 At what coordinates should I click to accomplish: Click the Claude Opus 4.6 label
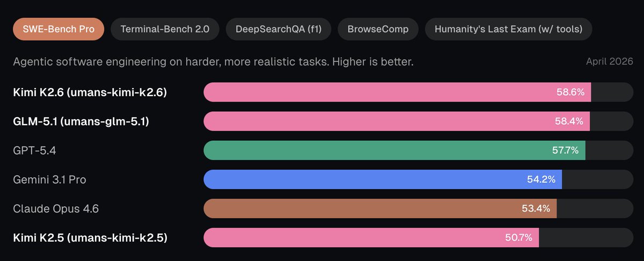pyautogui.click(x=56, y=208)
